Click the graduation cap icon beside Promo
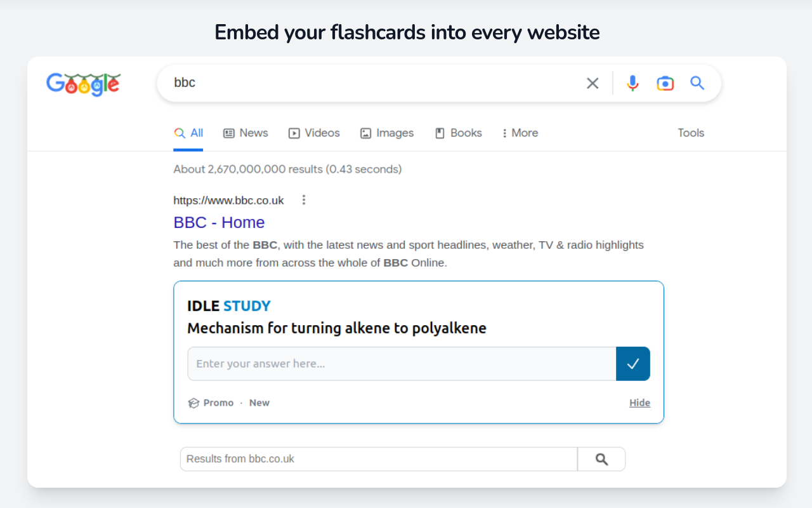 click(x=193, y=403)
